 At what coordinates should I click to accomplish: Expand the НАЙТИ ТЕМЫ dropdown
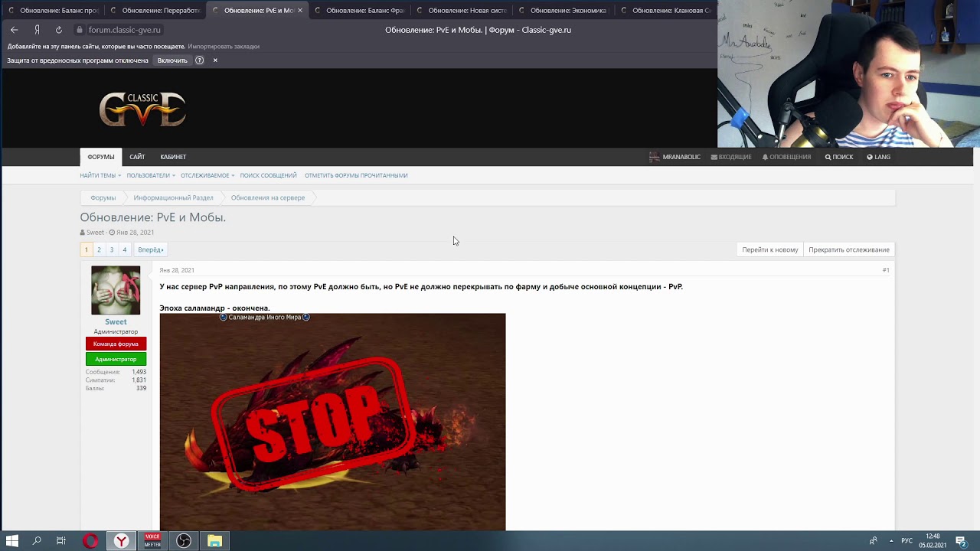coord(100,175)
